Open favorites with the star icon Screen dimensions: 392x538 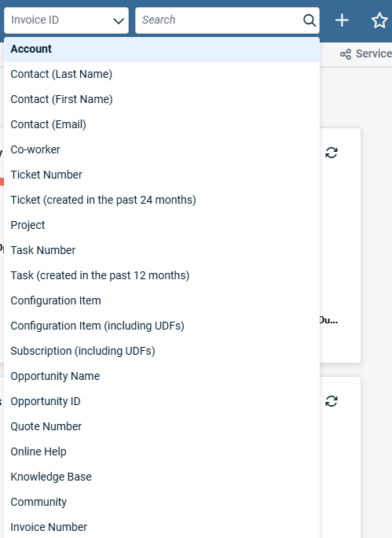click(x=379, y=20)
